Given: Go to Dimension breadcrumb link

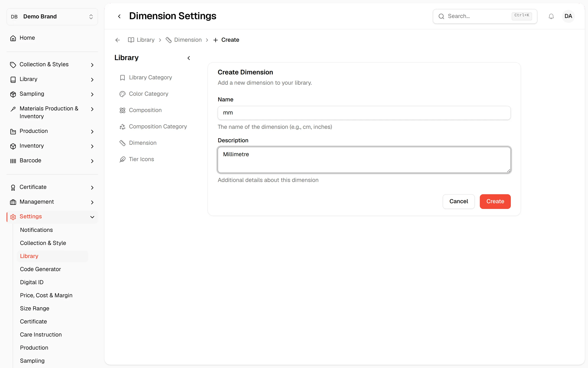Looking at the screenshot, I should click(184, 40).
